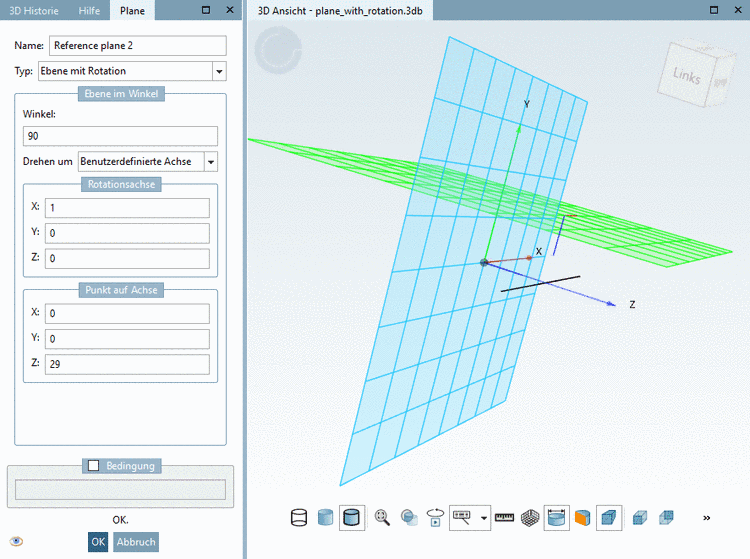This screenshot has height=559, width=750.
Task: Confirm with the OK button
Action: (98, 542)
